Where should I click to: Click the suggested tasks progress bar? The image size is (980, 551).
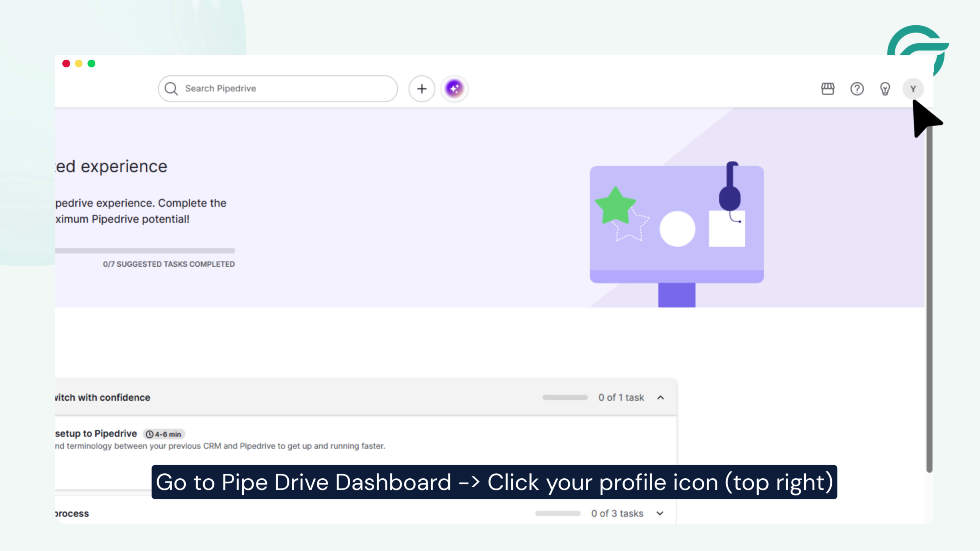click(x=145, y=251)
